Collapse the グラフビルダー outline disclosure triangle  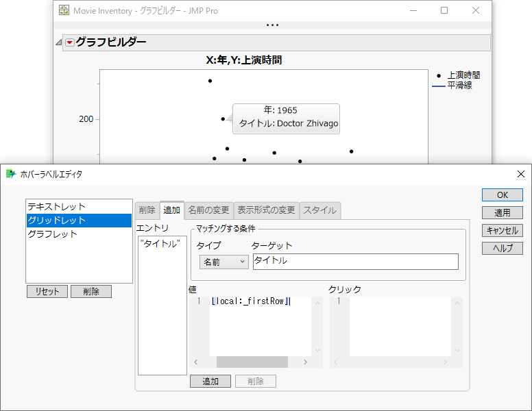click(x=59, y=42)
